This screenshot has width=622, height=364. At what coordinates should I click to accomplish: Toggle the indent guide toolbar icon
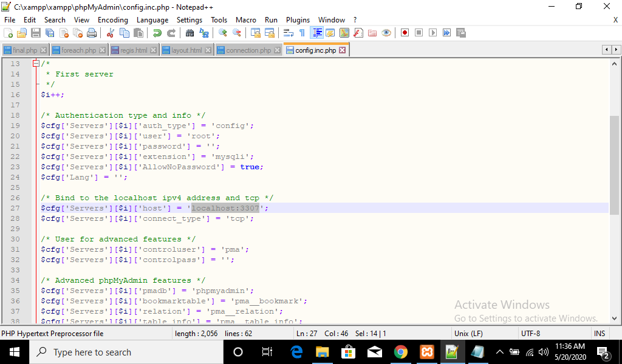(316, 33)
